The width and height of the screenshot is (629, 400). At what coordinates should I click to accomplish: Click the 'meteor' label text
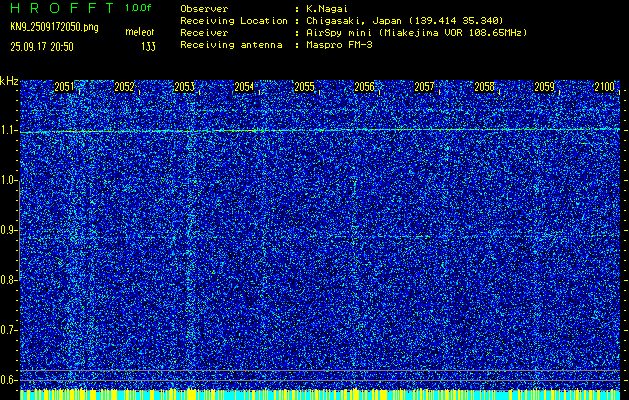pyautogui.click(x=140, y=32)
